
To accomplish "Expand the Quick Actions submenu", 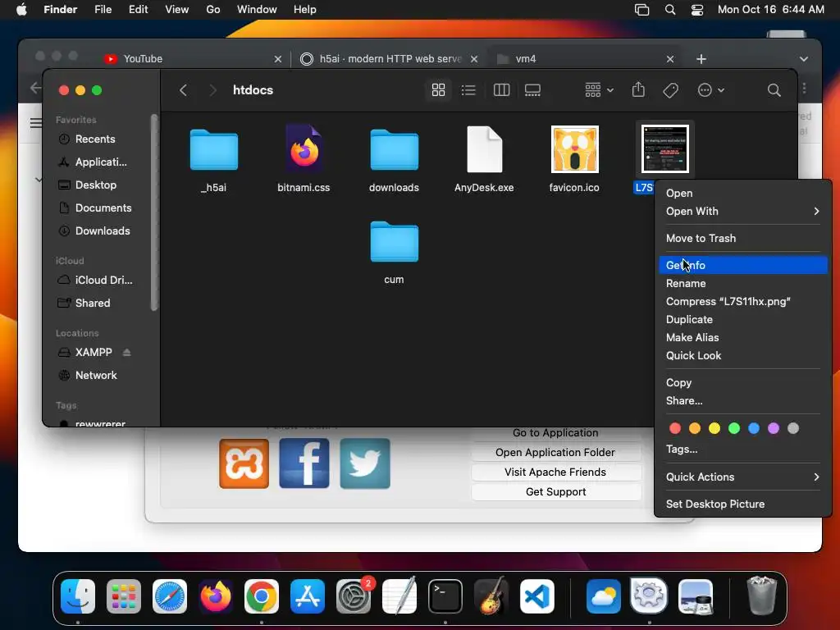I will click(x=743, y=477).
